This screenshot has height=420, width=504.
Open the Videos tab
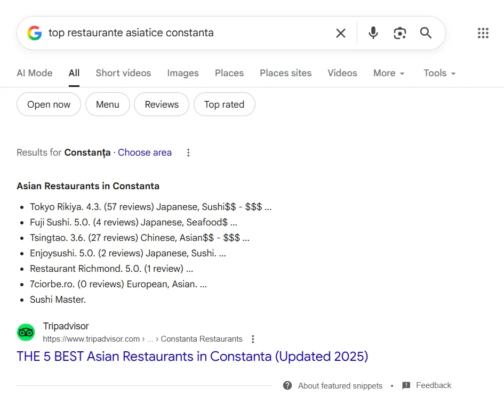pos(342,73)
